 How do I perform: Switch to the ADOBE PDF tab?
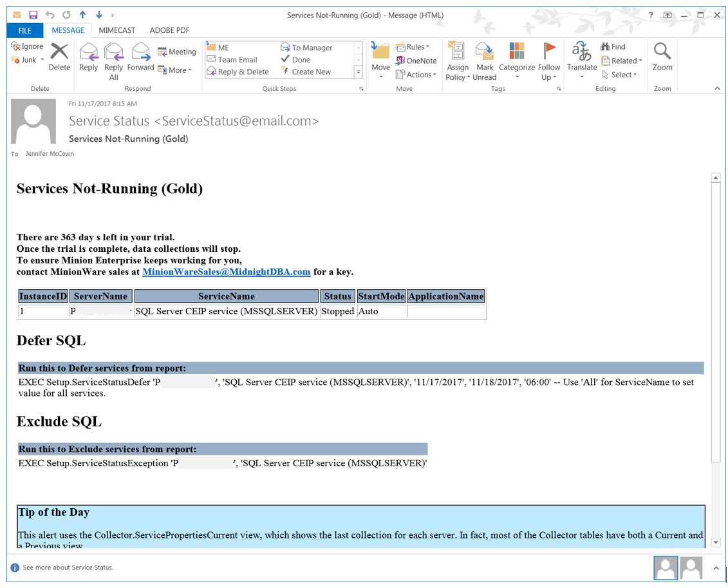tap(169, 30)
